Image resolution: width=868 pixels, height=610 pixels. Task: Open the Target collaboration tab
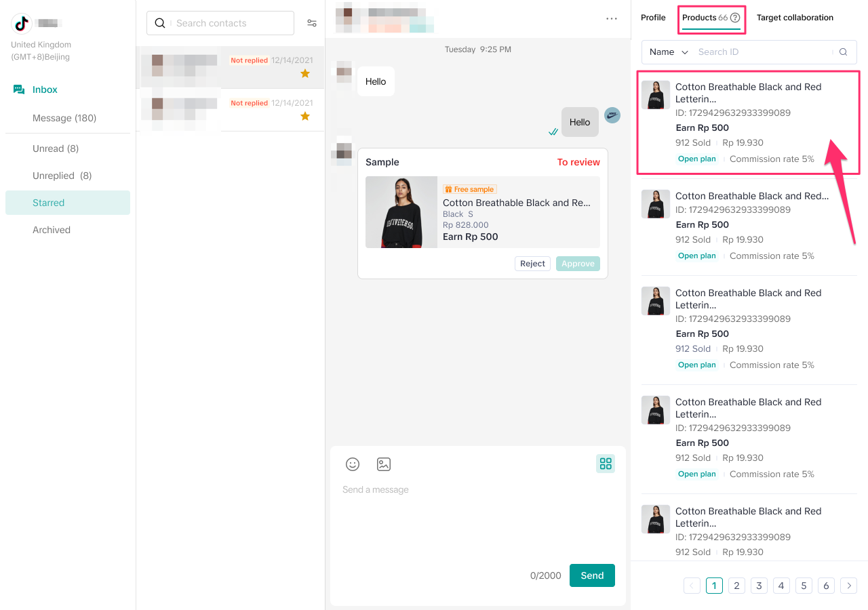795,18
